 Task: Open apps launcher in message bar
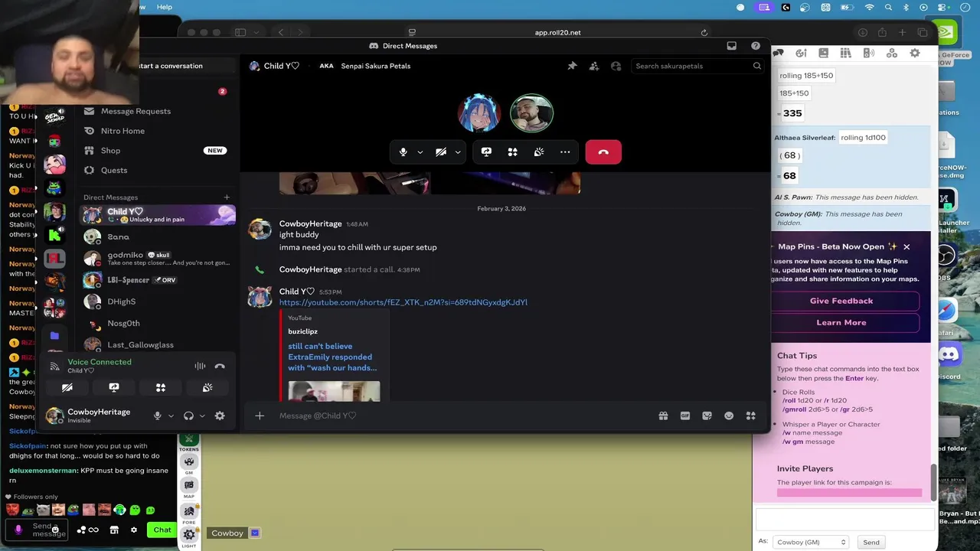[751, 416]
